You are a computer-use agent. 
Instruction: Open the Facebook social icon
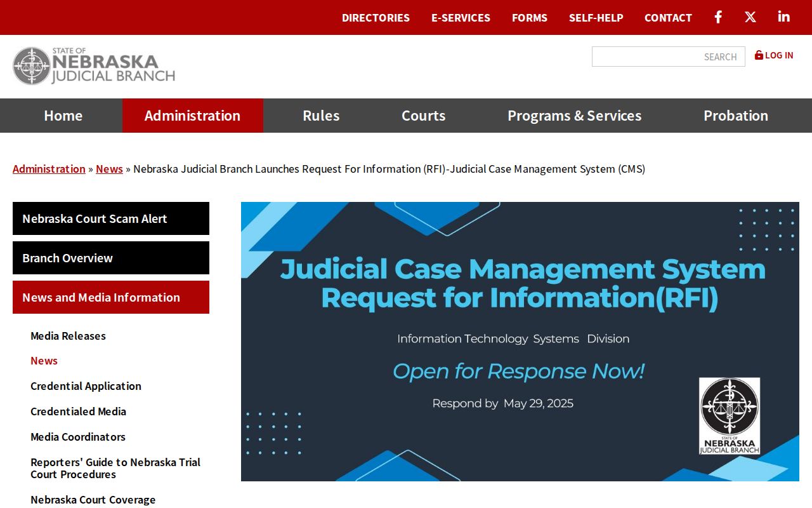[x=718, y=17]
